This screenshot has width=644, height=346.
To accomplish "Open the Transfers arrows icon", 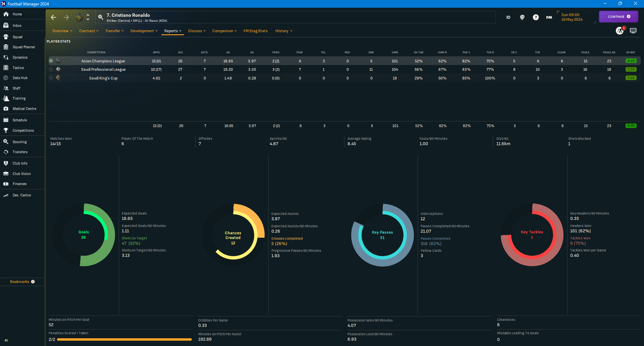I will 6,152.
